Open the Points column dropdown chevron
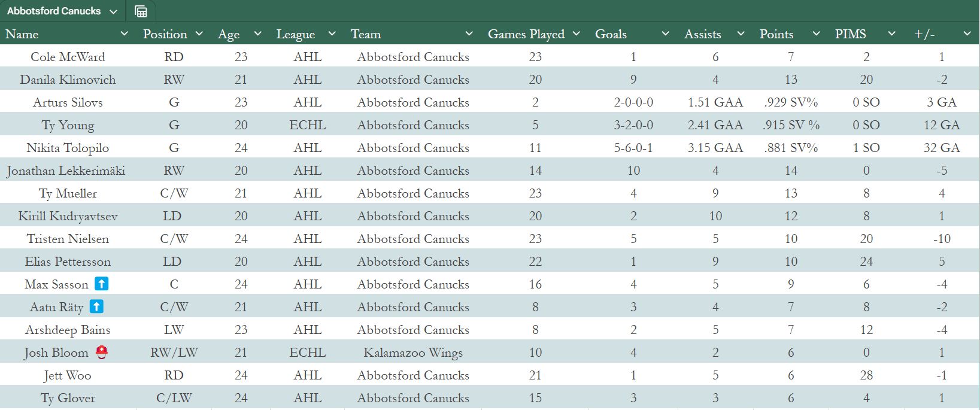 pyautogui.click(x=816, y=34)
